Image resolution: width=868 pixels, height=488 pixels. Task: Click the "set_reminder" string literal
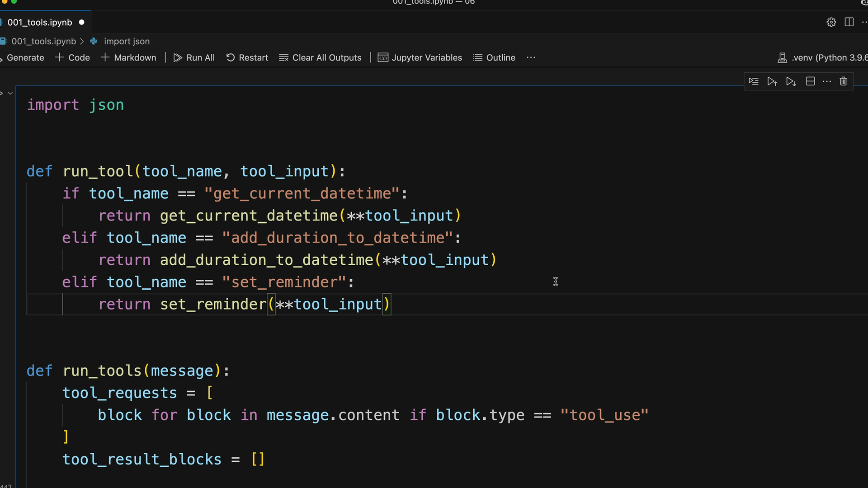coord(284,282)
